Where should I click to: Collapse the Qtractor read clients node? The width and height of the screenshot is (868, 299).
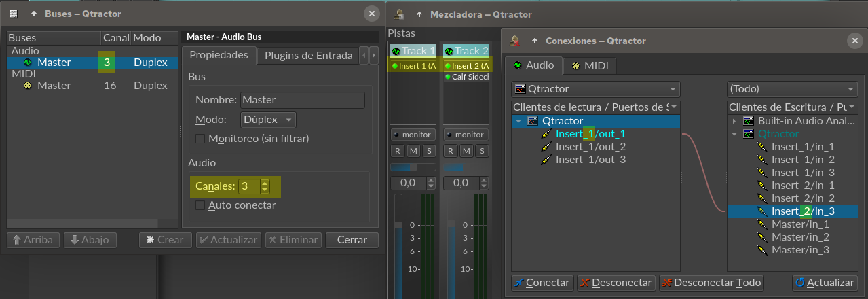point(519,121)
